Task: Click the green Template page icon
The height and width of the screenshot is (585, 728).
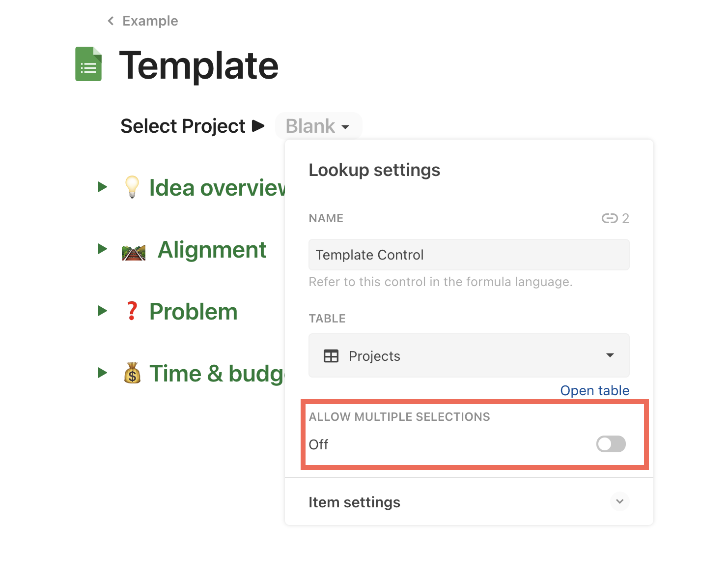Action: tap(88, 64)
